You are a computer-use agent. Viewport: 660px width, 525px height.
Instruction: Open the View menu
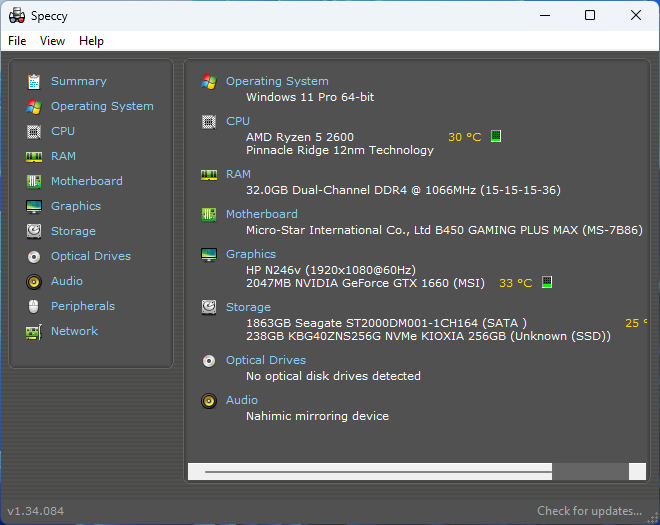52,41
